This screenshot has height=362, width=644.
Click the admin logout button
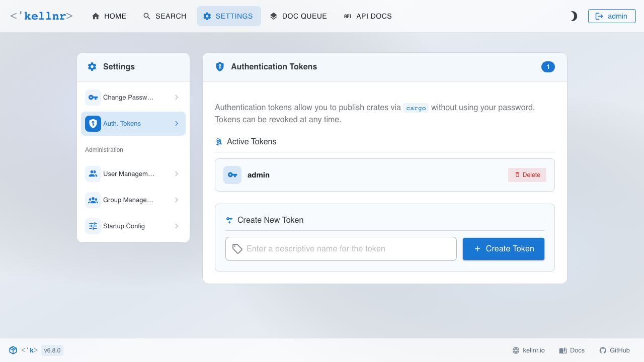612,16
